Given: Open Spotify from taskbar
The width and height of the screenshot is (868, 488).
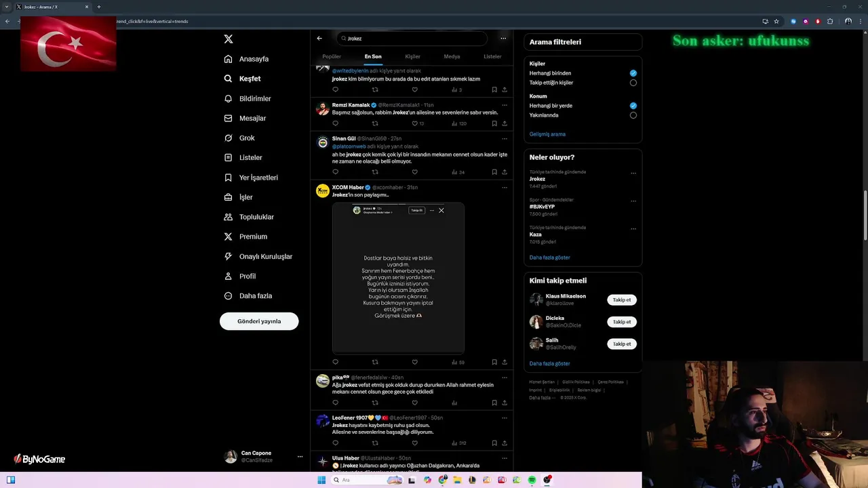Looking at the screenshot, I should (x=532, y=480).
